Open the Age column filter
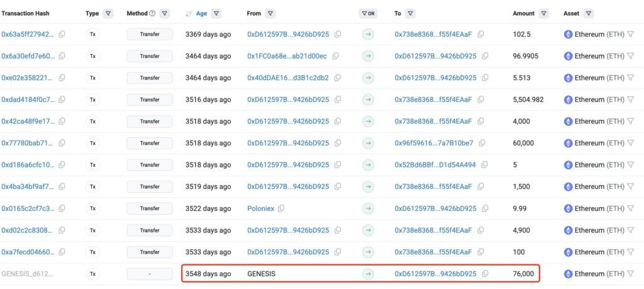Viewport: 644px width, 289px height. [x=216, y=14]
